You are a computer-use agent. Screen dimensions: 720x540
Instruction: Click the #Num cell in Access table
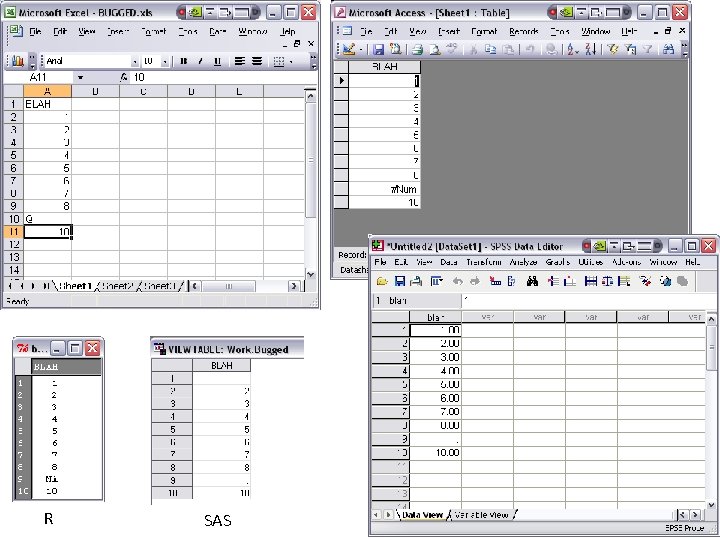(385, 189)
